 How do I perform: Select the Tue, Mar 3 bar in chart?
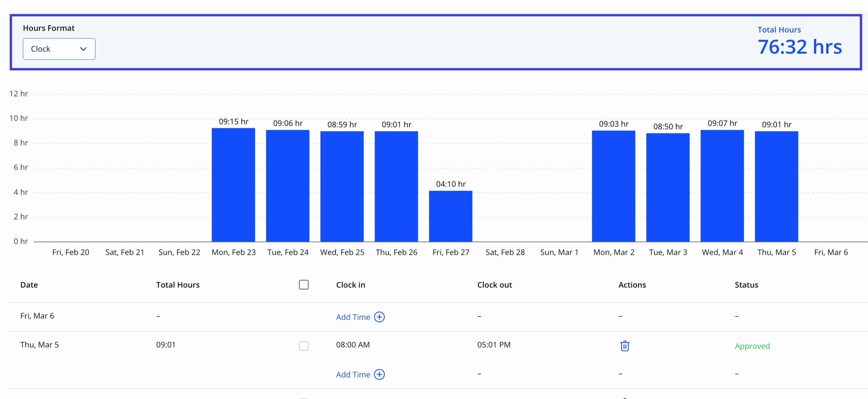tap(668, 188)
